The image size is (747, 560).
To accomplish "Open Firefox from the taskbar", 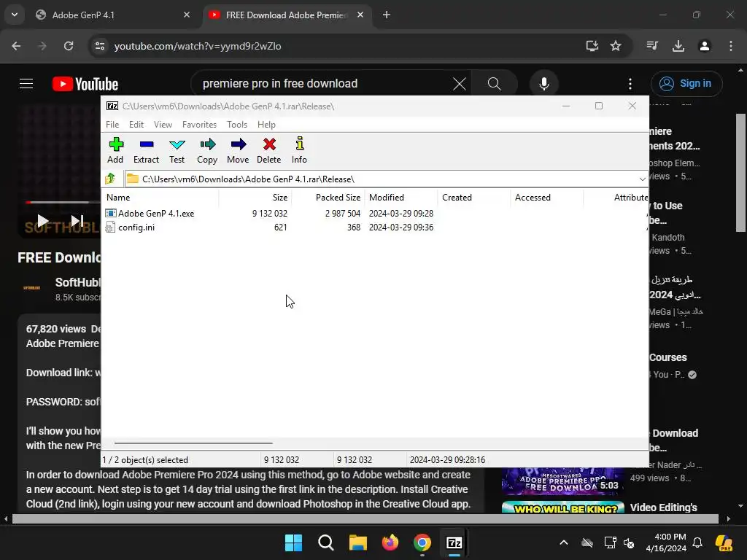I will coord(390,542).
